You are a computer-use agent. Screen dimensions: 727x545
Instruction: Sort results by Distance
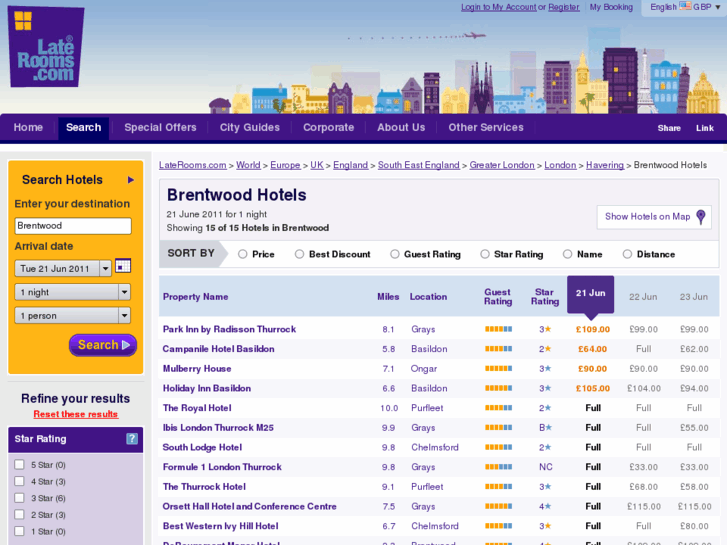tap(627, 254)
